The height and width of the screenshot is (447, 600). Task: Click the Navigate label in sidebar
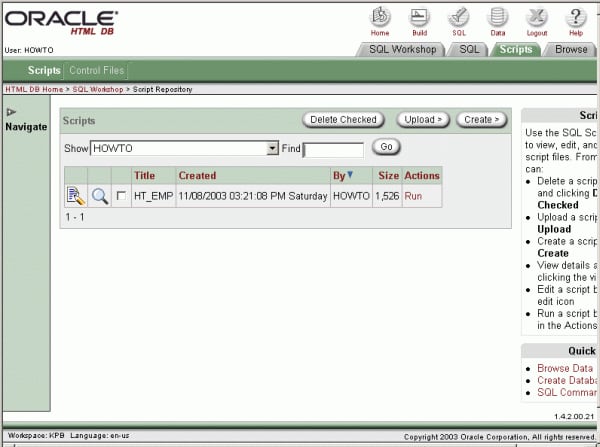pos(26,127)
